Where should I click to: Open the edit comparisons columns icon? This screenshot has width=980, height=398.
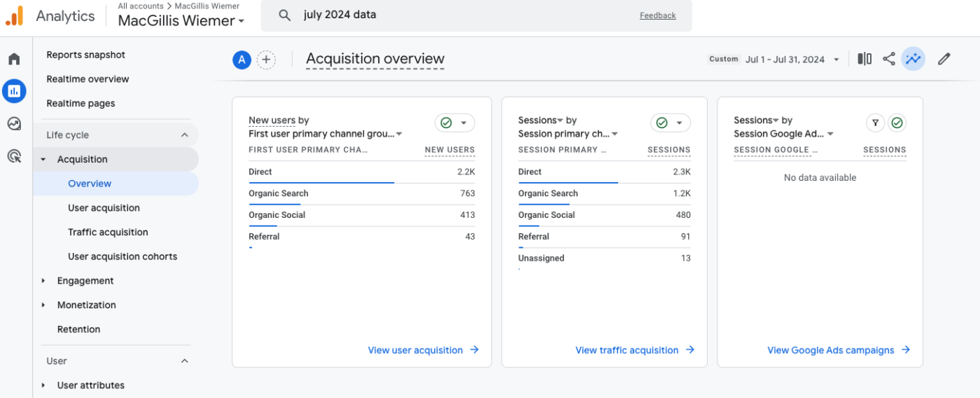[864, 59]
